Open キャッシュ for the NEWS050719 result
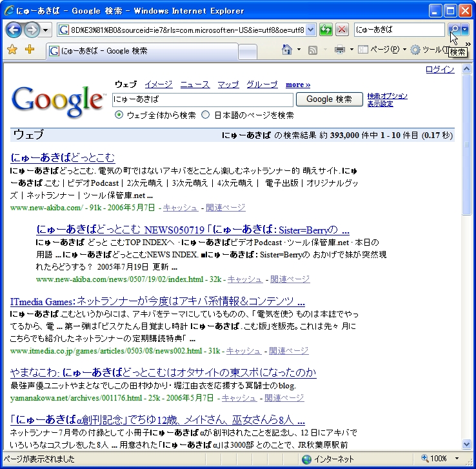This screenshot has height=469, width=476. point(245,279)
